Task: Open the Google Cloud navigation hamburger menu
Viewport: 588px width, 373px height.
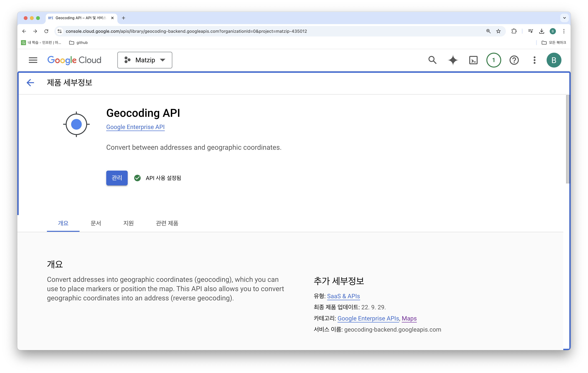Action: point(33,60)
